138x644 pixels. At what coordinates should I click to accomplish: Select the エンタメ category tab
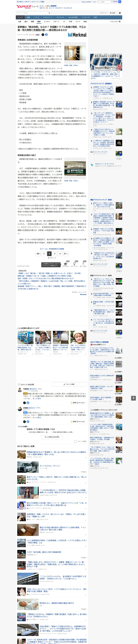click(x=47, y=21)
